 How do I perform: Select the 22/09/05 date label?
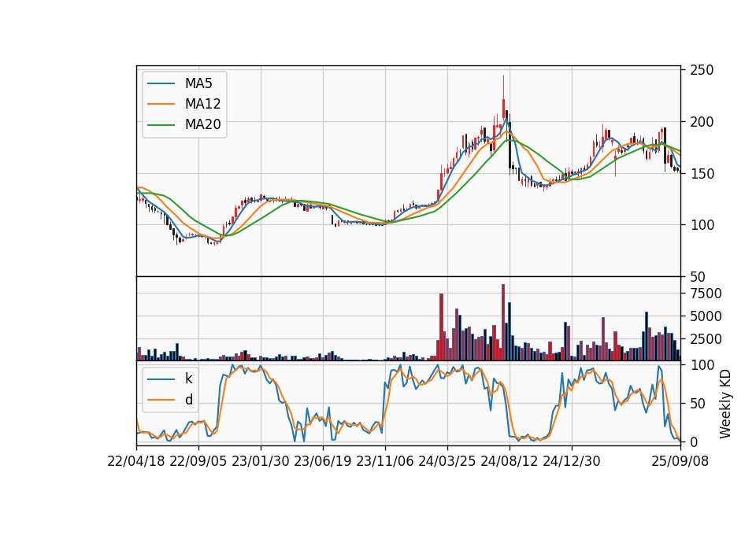pyautogui.click(x=198, y=461)
